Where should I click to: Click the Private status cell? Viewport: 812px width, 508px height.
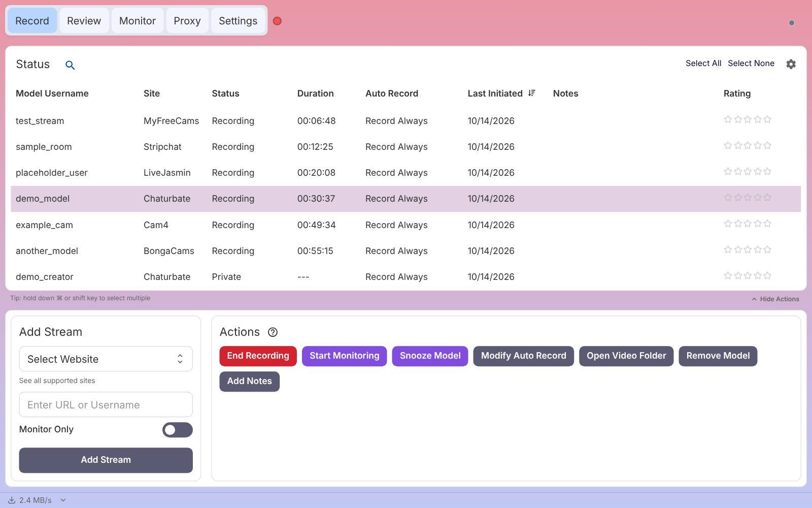pos(226,277)
